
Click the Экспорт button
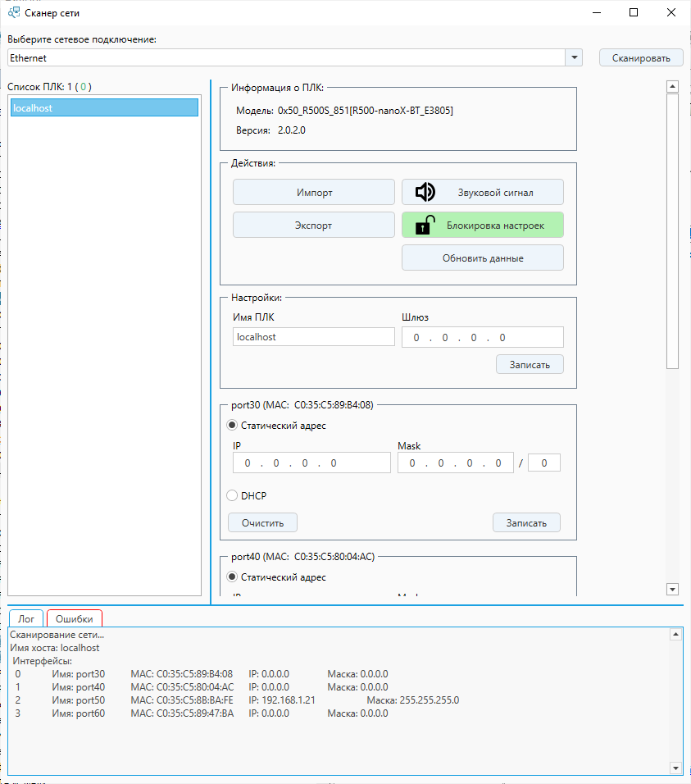click(314, 225)
